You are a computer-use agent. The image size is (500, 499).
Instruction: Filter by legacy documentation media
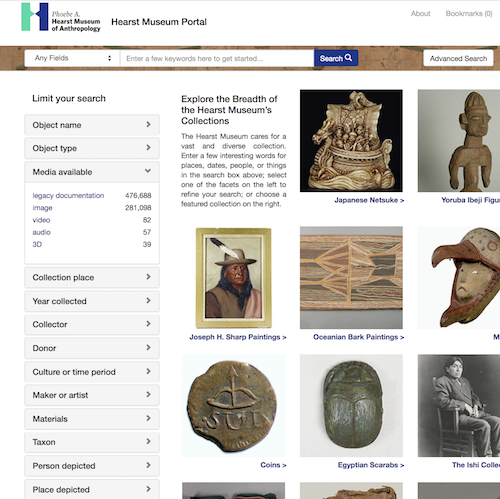68,195
